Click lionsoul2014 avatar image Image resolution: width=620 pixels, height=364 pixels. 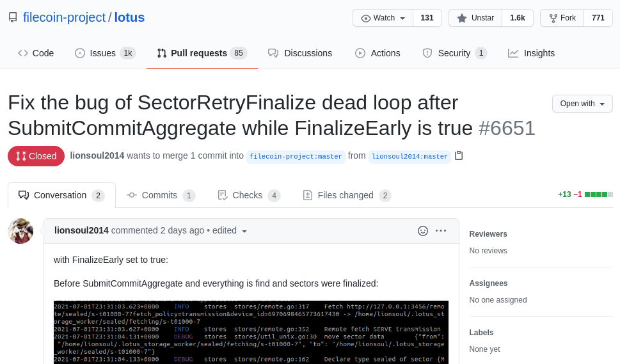point(20,231)
